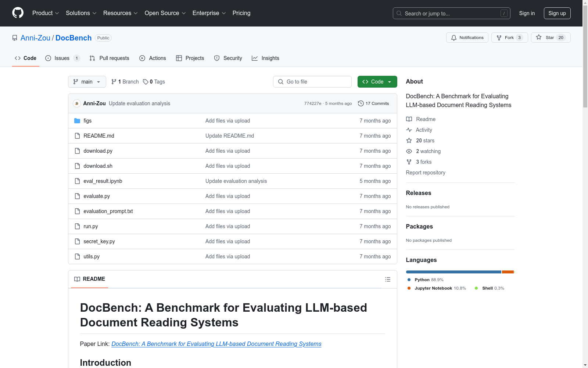Expand the Open Source menu
Viewport: 588px width, 368px height.
[x=165, y=13]
